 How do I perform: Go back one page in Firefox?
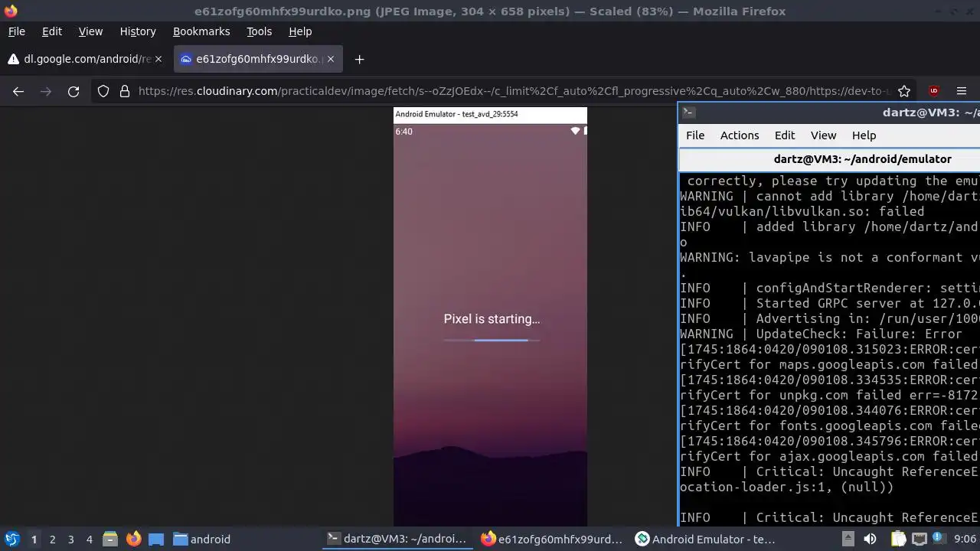pyautogui.click(x=18, y=91)
